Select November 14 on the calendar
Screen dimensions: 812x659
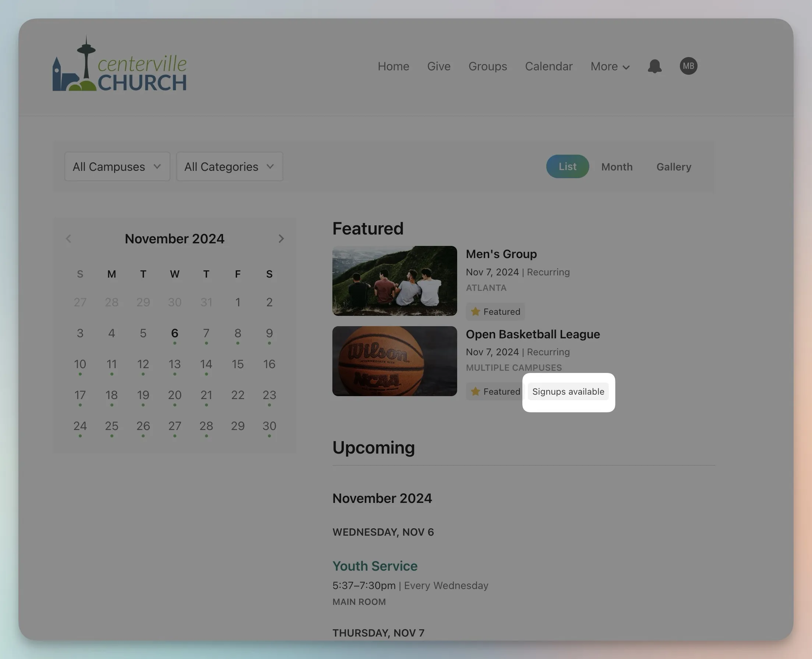tap(206, 364)
